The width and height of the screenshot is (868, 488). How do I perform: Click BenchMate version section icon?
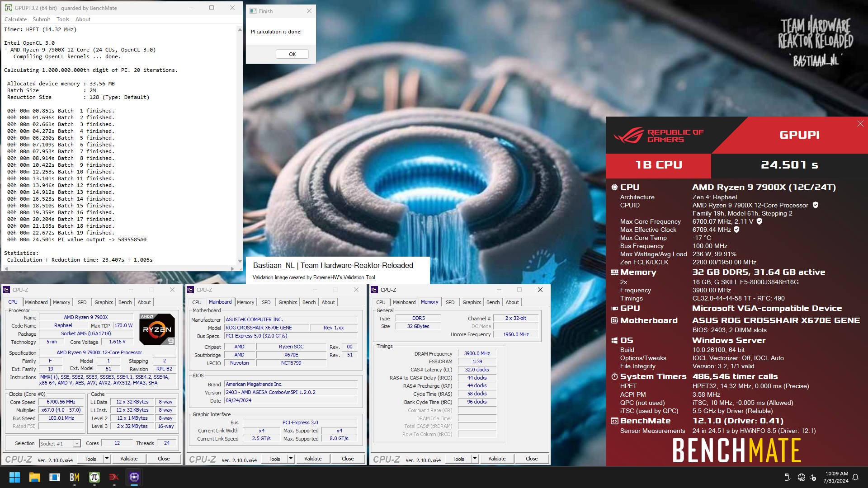pos(614,421)
